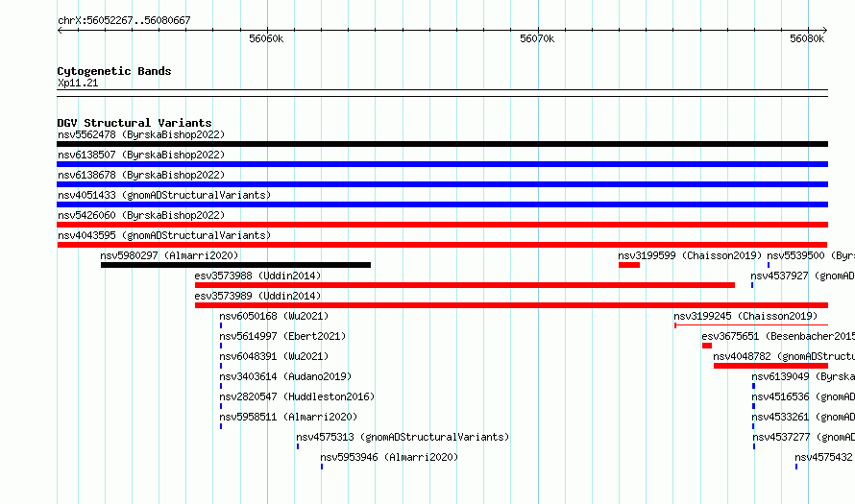Open nsv3199599 (Chaisson2019) label
855x504 pixels.
click(690, 255)
